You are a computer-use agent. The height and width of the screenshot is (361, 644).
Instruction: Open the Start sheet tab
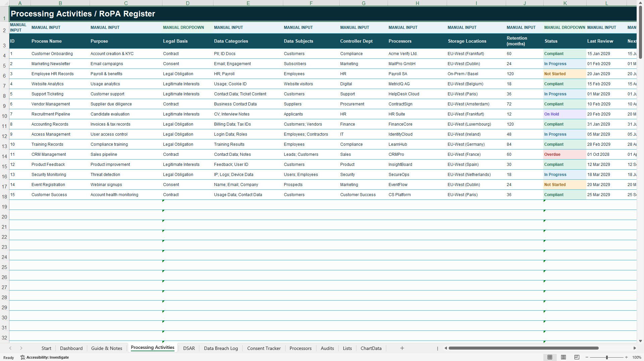46,348
